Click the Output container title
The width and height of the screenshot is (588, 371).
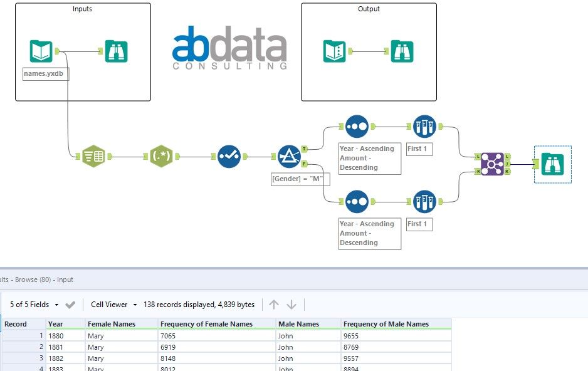[x=369, y=9]
